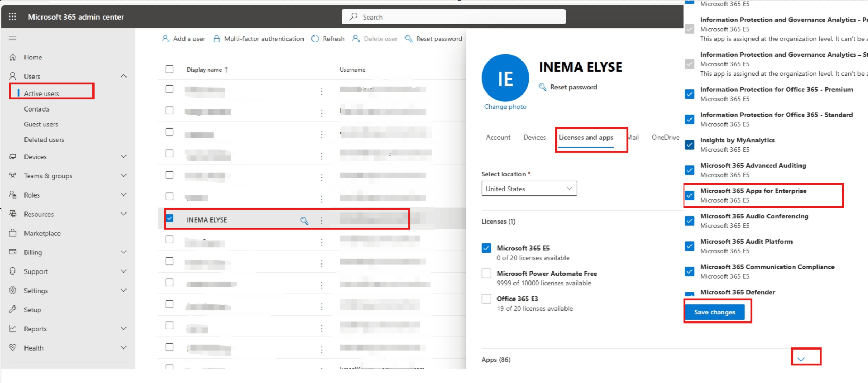Uncheck Information Protection for Office 365 - Standard
Viewport: 868px width, 383px height.
[689, 120]
